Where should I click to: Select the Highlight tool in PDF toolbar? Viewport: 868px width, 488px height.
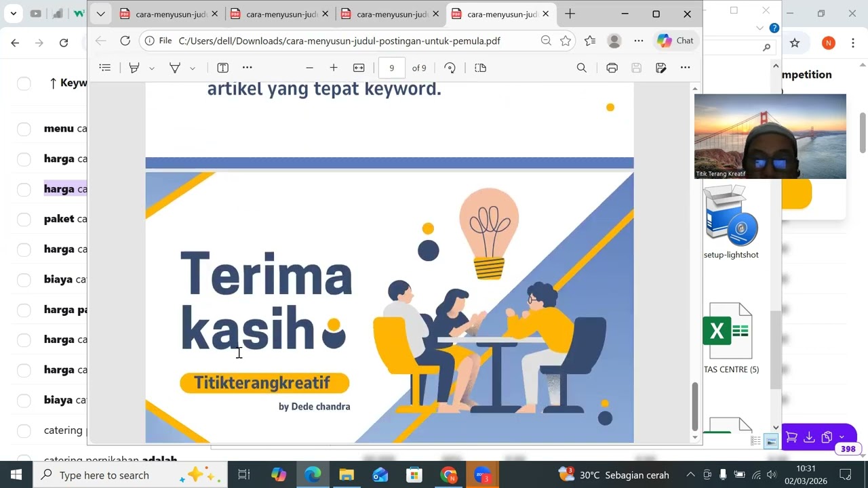click(x=134, y=68)
